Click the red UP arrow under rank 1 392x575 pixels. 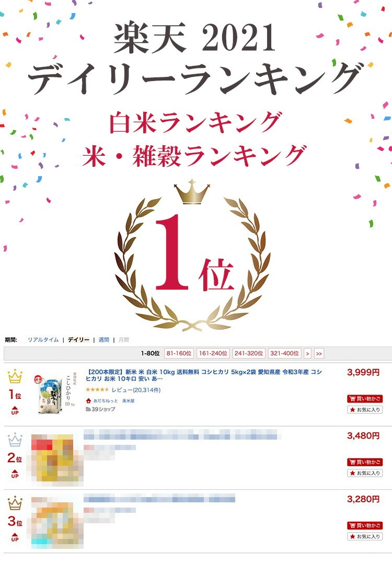(15, 410)
